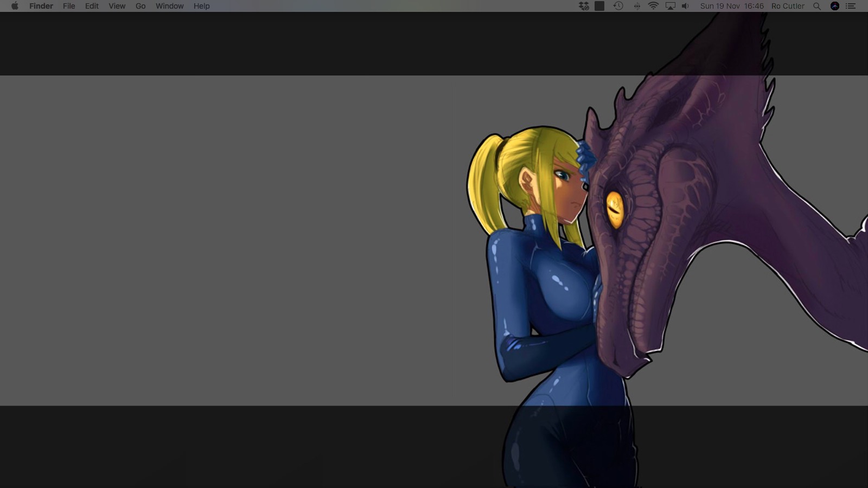Open the Go menu
This screenshot has height=488, width=868.
[141, 6]
